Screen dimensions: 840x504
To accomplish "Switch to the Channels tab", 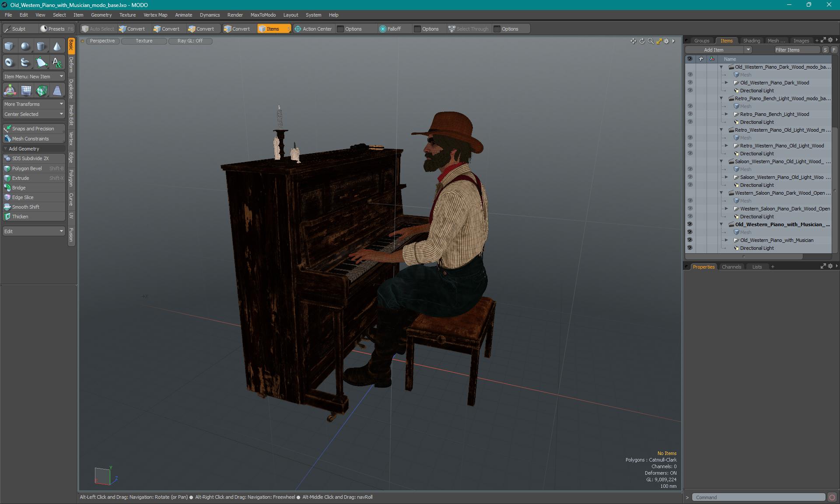I will [731, 267].
